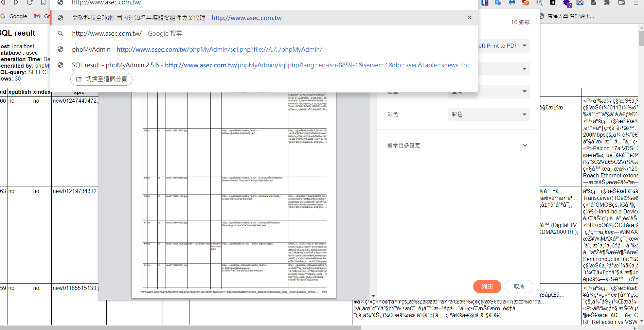Click the search magnifier icon of Google suggestion
The image size is (644, 330).
60,33
